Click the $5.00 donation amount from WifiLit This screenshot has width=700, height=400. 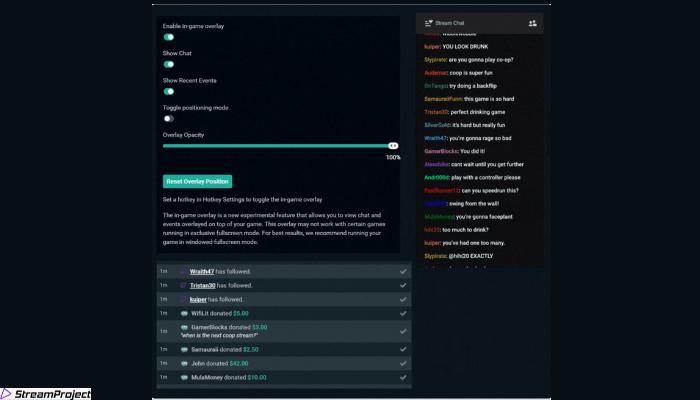click(241, 313)
